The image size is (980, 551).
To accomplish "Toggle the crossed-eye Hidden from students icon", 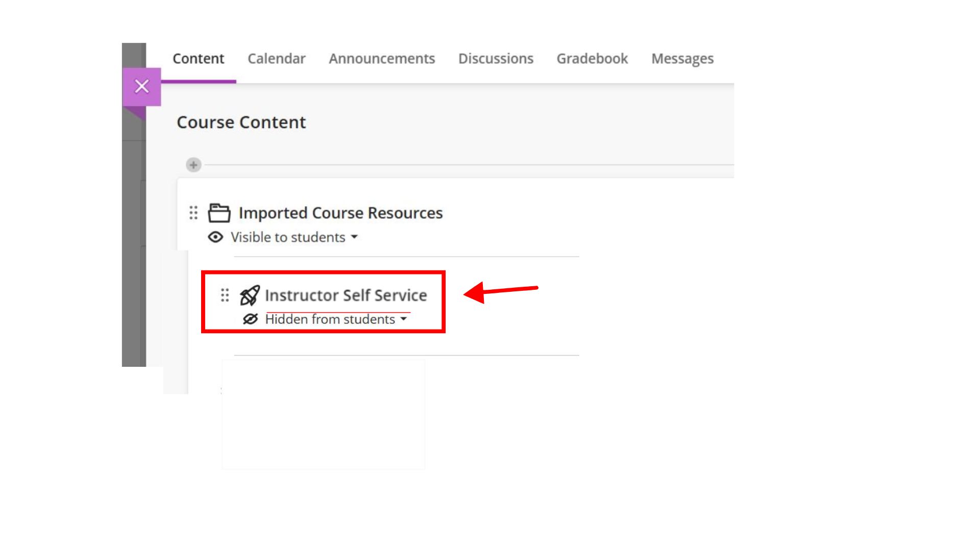I will (250, 319).
